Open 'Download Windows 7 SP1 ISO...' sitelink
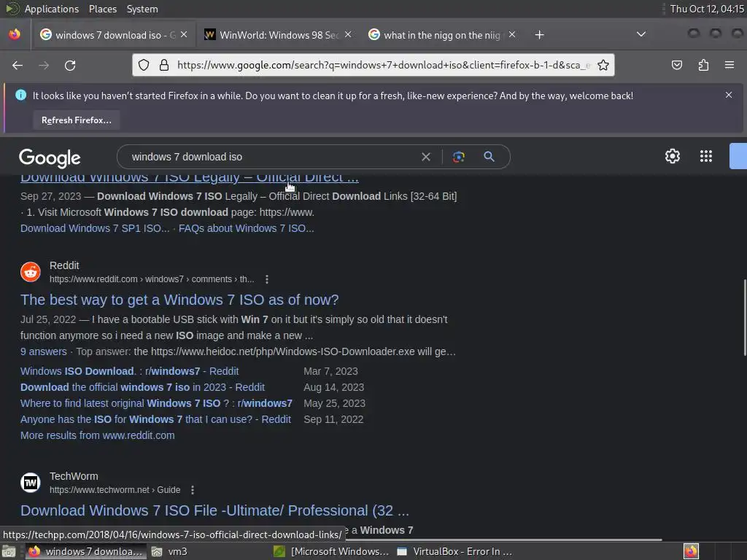The height and width of the screenshot is (560, 747). 95,228
